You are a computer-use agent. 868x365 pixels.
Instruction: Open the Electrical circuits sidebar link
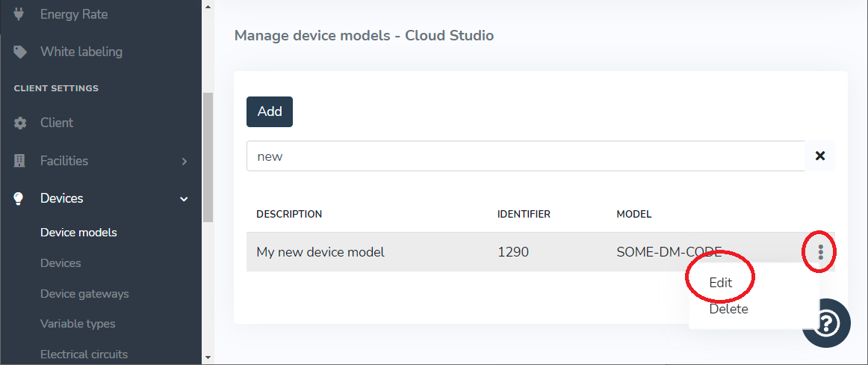tap(84, 355)
